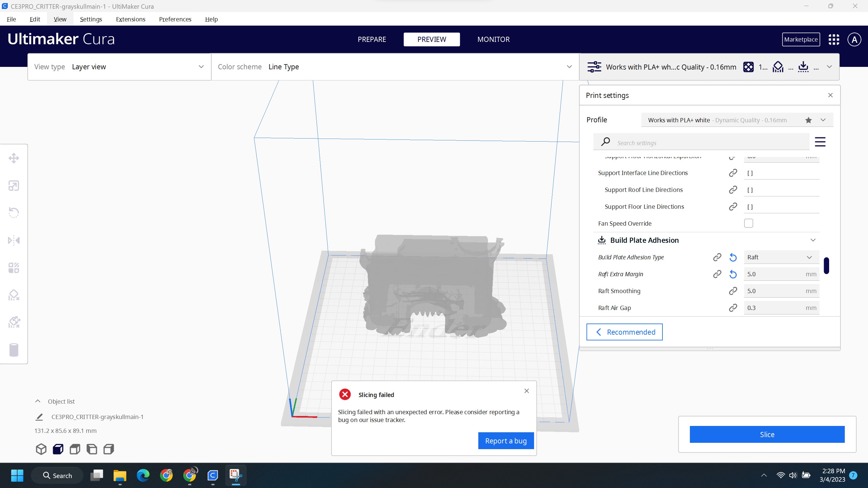Toggle the Fan Speed Override checkbox
This screenshot has height=488, width=868.
coord(748,223)
